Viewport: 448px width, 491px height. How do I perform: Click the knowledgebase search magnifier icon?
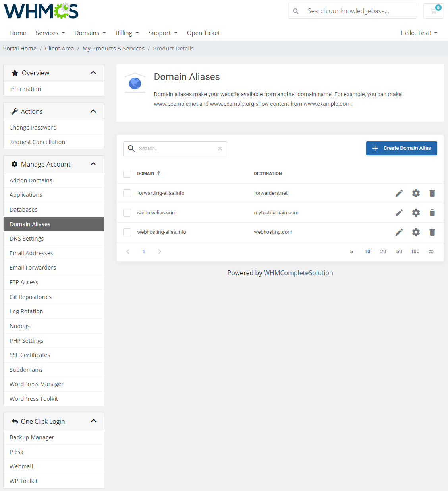295,11
